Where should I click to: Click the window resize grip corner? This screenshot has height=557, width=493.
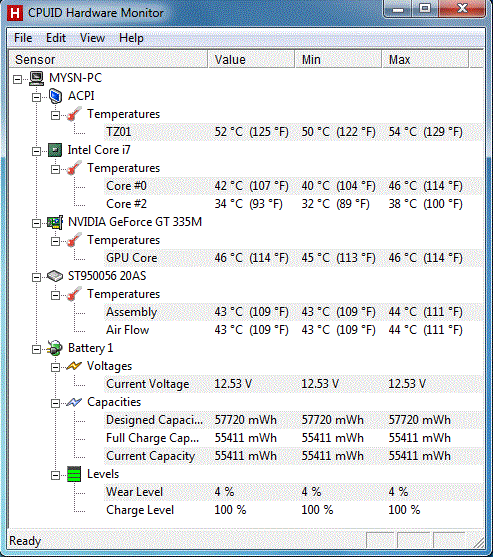[x=478, y=542]
